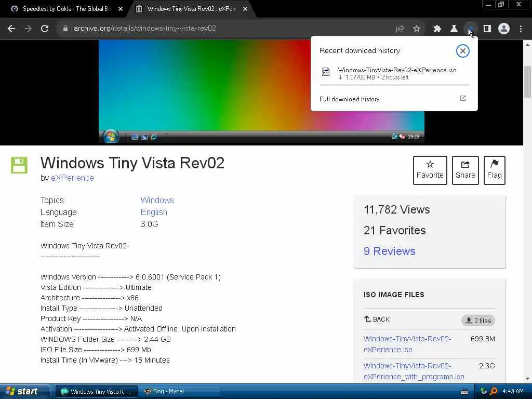Open Chrome three-dot menu

(x=521, y=29)
